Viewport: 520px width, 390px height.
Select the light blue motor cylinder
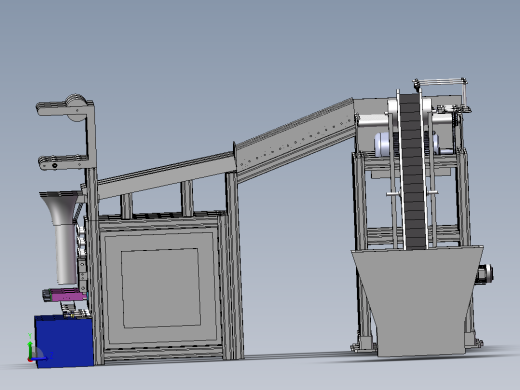coord(383,144)
